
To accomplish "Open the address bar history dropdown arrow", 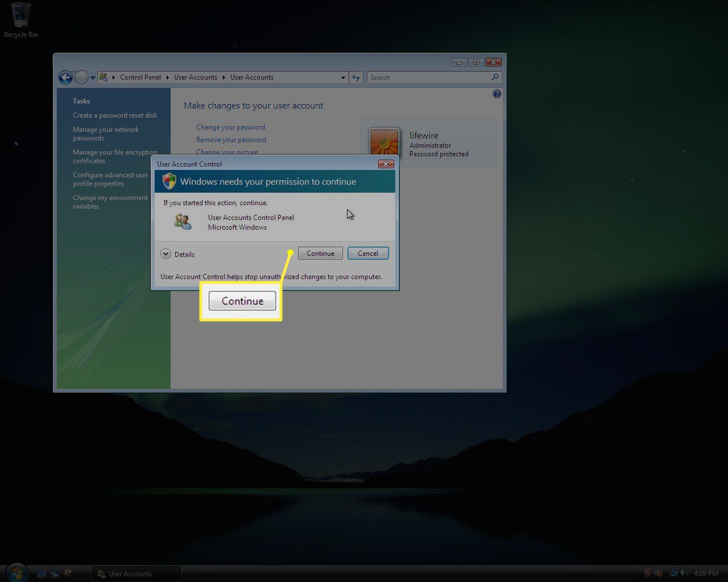I will 343,78.
